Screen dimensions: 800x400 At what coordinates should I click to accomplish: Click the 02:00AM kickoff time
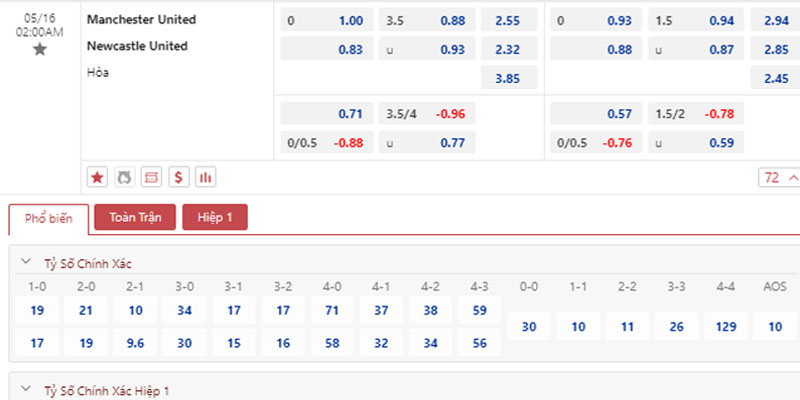click(40, 32)
